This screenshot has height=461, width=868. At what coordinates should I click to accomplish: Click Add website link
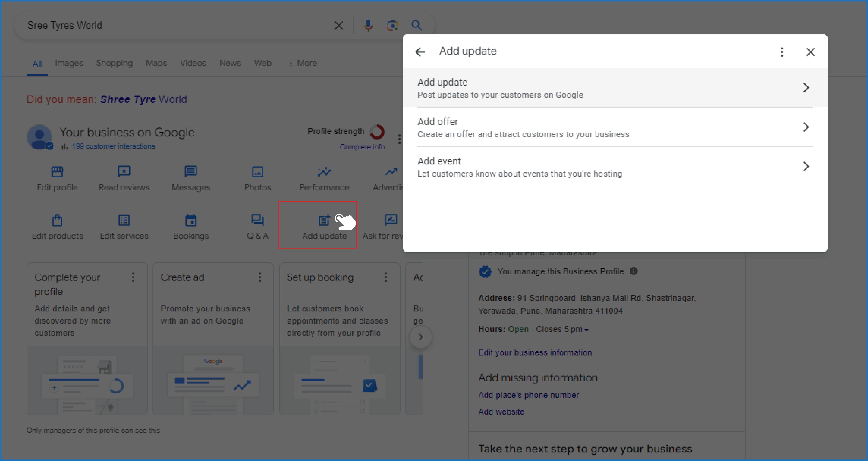pyautogui.click(x=501, y=412)
